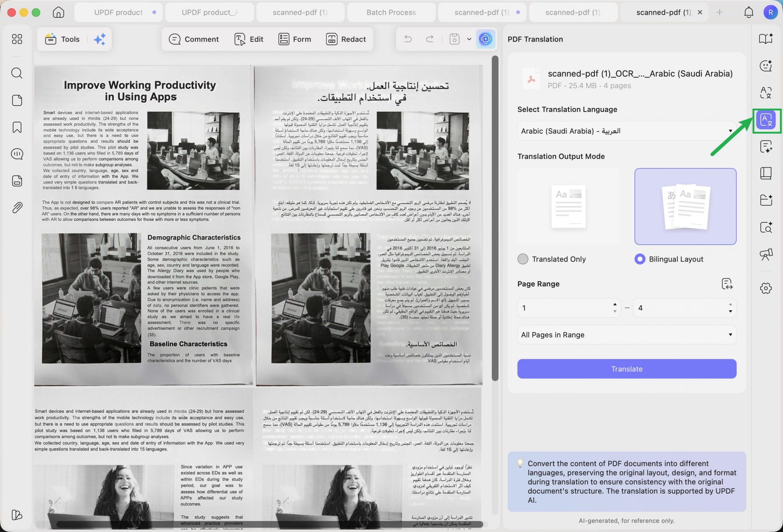Open the thumbnails grid icon at top left

17,39
